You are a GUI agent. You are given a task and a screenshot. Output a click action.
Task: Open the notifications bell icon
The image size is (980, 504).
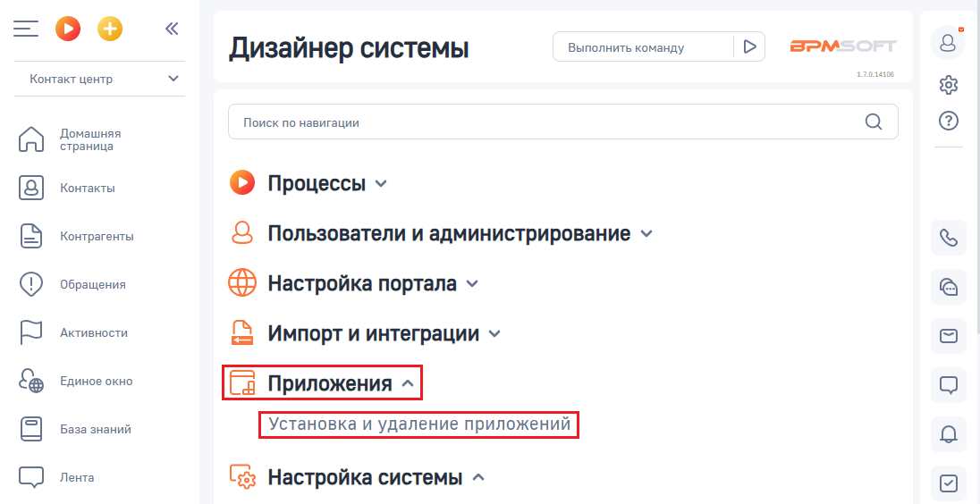tap(948, 434)
